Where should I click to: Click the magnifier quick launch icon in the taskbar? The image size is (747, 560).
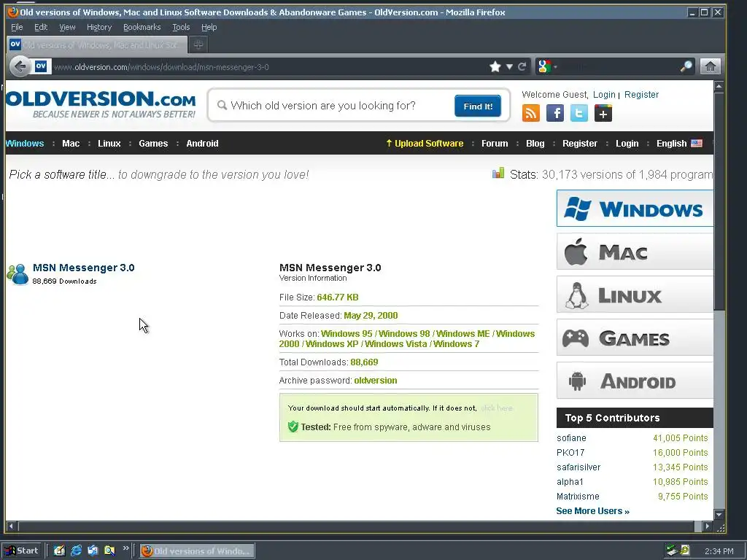109,551
